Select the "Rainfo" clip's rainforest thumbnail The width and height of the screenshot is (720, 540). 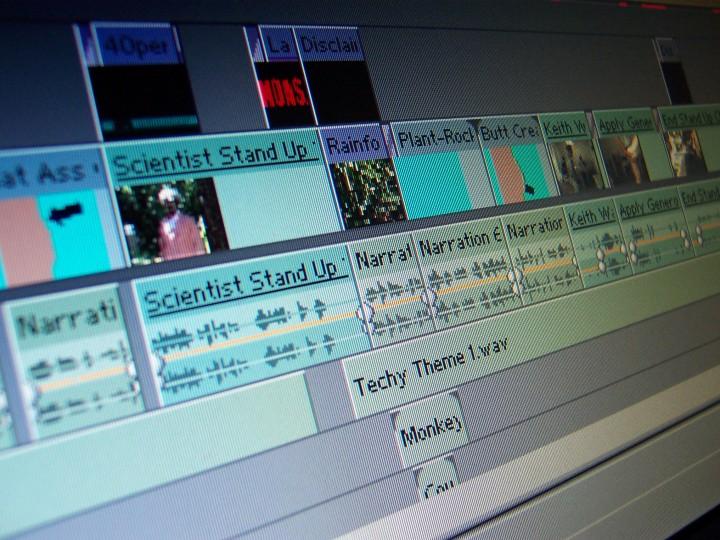[x=368, y=192]
